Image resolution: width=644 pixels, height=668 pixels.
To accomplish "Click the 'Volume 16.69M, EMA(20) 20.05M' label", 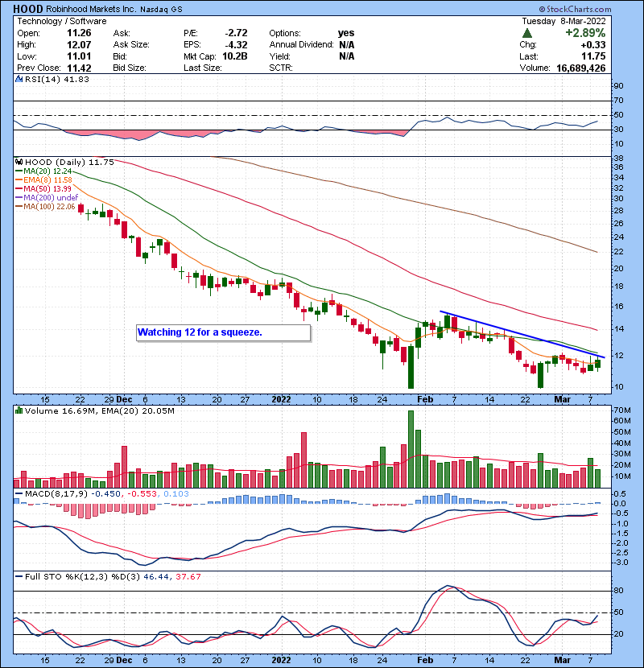I will click(x=99, y=410).
